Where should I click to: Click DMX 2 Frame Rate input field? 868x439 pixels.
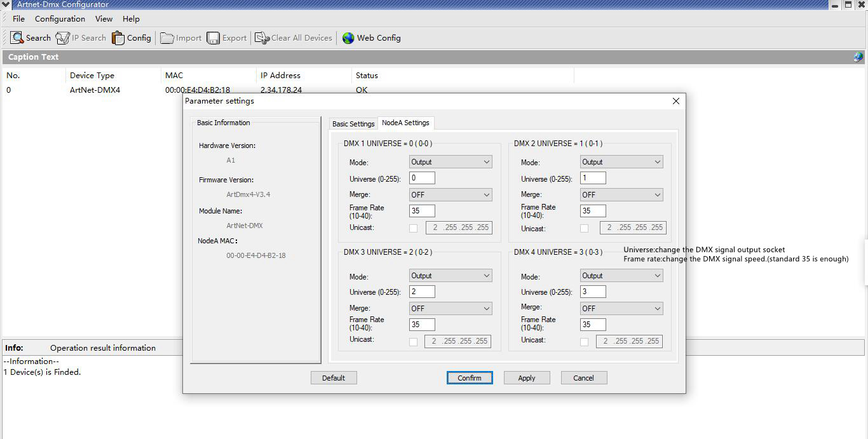[593, 211]
